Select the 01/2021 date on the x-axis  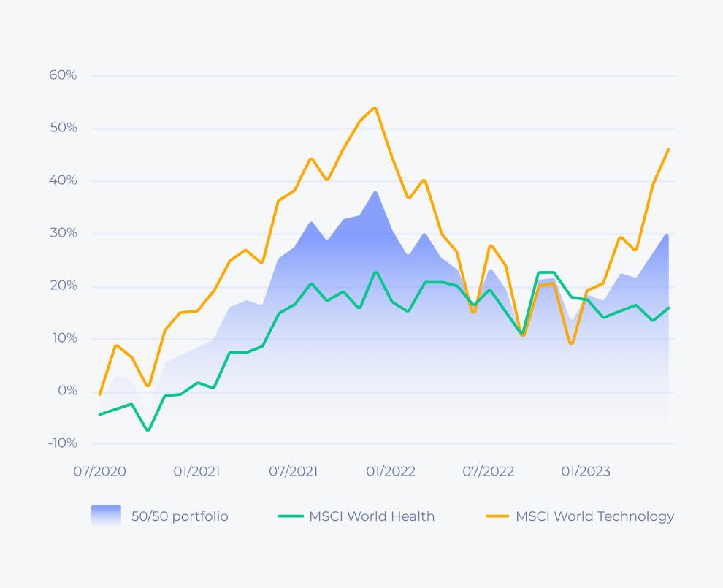pos(197,471)
